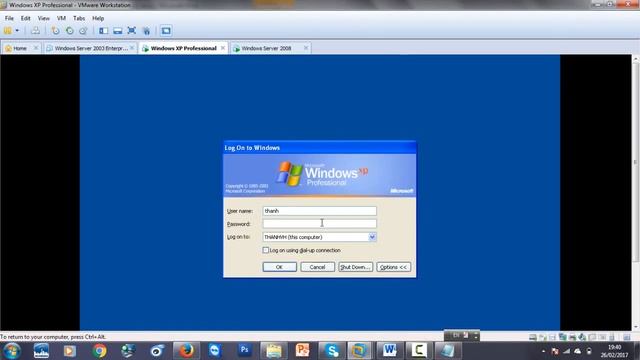
Task: Open Firefox from the taskbar
Action: click(x=187, y=351)
